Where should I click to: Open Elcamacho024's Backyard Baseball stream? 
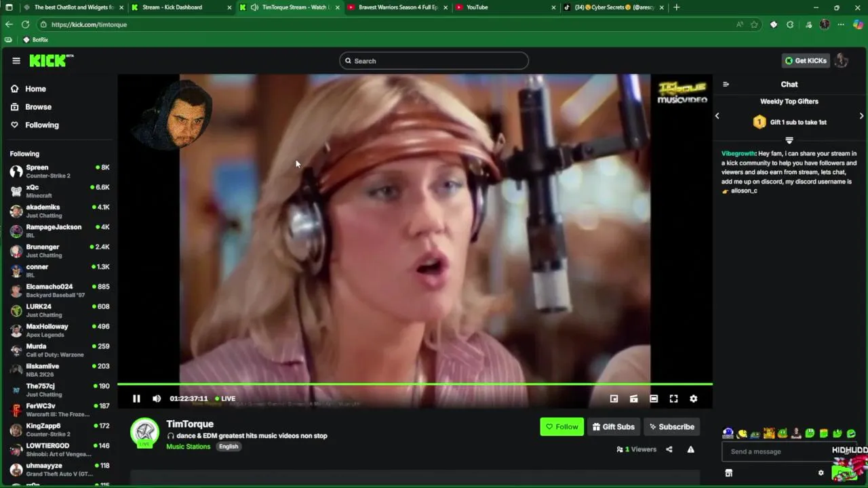pyautogui.click(x=60, y=290)
